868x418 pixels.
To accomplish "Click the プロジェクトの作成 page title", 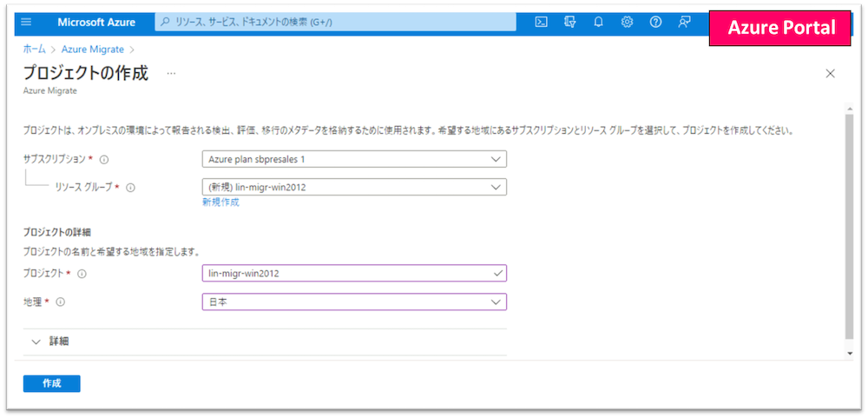I will [x=86, y=73].
